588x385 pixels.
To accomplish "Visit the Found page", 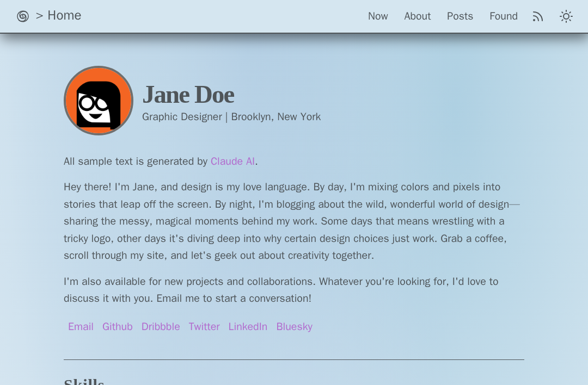I will point(503,16).
